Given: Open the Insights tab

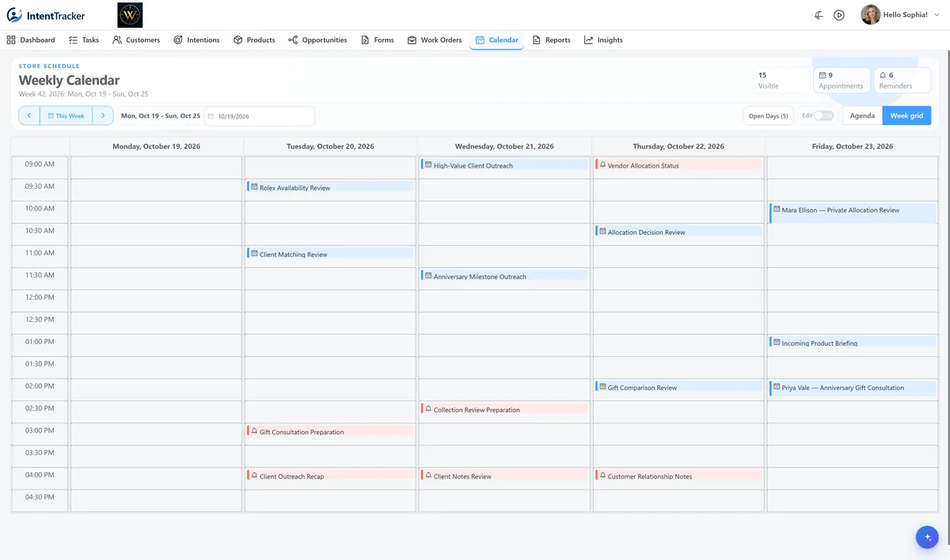Looking at the screenshot, I should (x=603, y=40).
